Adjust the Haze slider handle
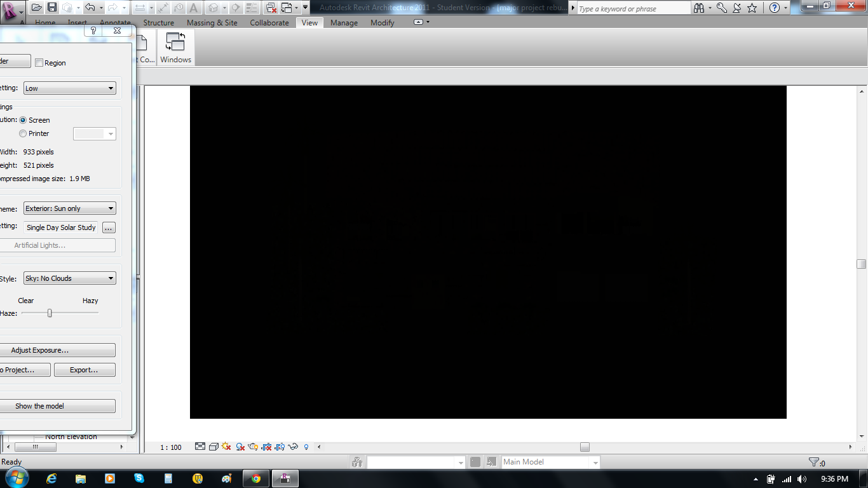The image size is (868, 488). click(50, 313)
